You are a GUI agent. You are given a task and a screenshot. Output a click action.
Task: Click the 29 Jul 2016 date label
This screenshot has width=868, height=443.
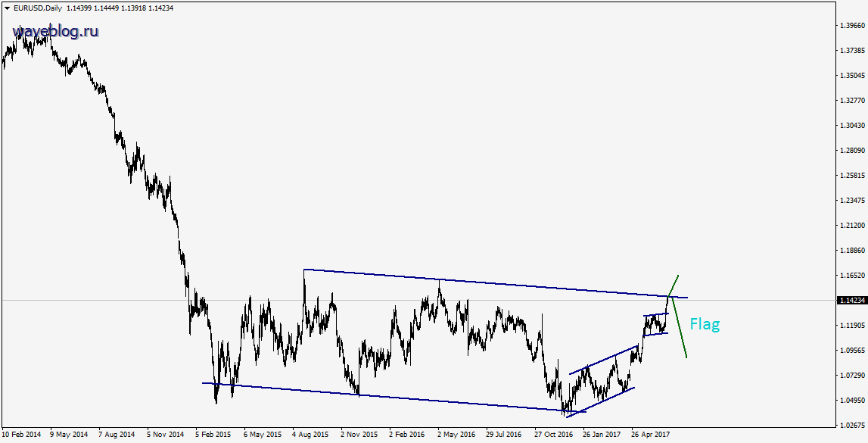pos(504,435)
